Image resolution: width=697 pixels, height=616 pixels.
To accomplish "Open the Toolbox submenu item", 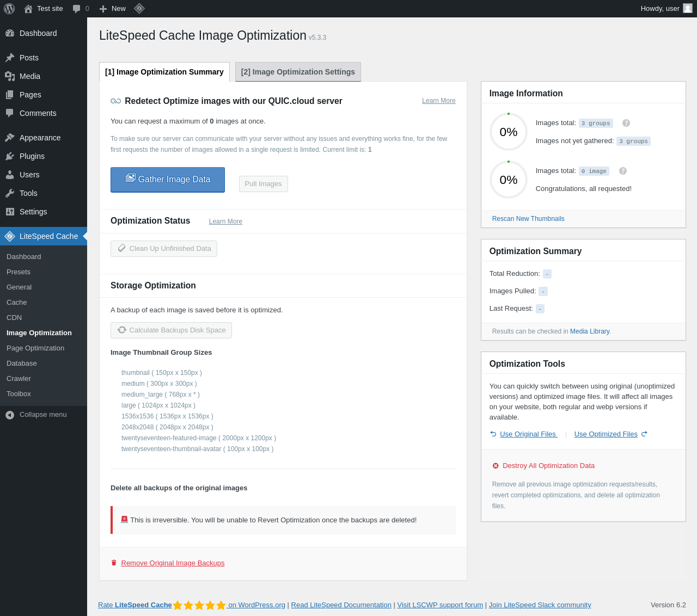I will 19,394.
